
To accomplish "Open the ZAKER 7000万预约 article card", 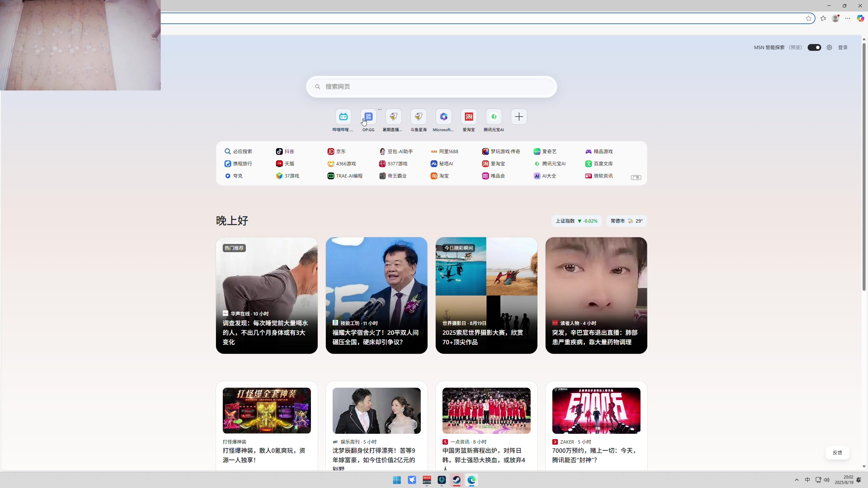I will [x=596, y=426].
